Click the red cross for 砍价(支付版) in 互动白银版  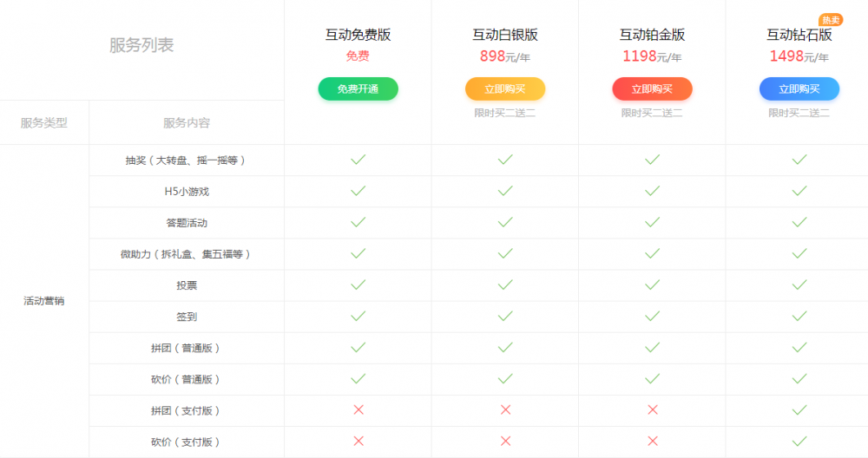[x=505, y=441]
